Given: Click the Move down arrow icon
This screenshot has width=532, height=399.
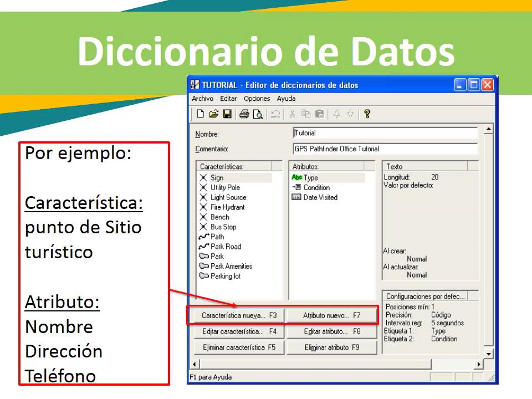Looking at the screenshot, I should 350,114.
